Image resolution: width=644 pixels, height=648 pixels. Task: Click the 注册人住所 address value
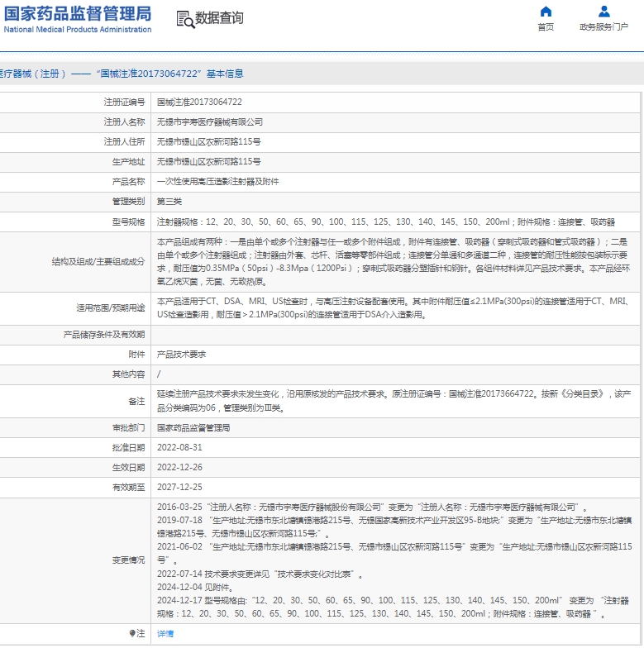coord(208,142)
